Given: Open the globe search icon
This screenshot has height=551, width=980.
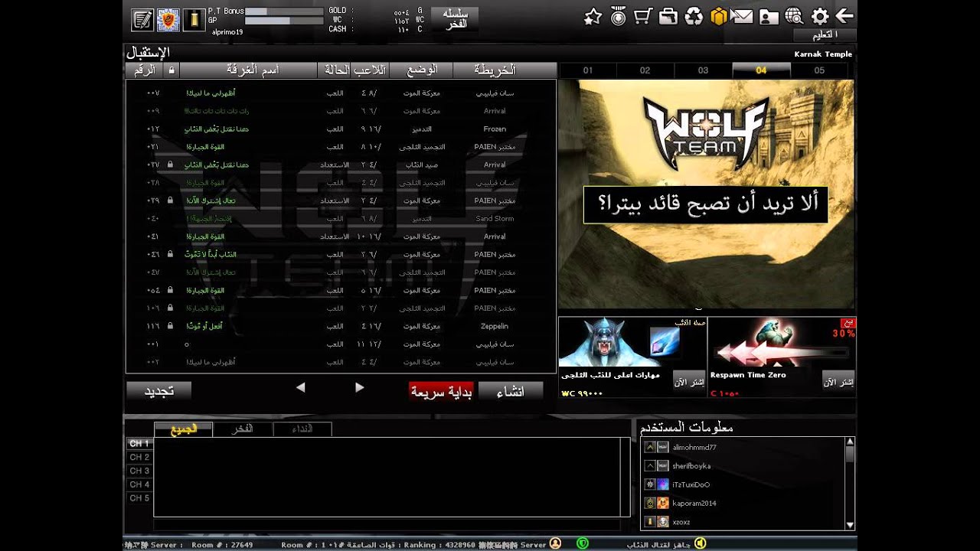Looking at the screenshot, I should click(x=795, y=17).
